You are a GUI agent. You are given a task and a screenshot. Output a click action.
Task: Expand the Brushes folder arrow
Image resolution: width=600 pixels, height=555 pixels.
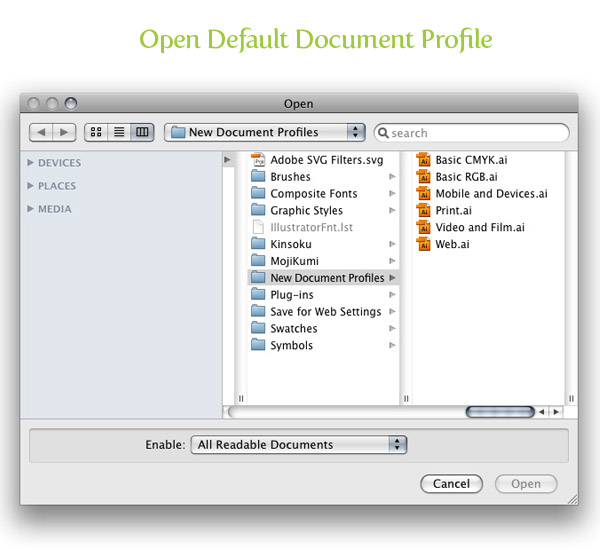(392, 176)
